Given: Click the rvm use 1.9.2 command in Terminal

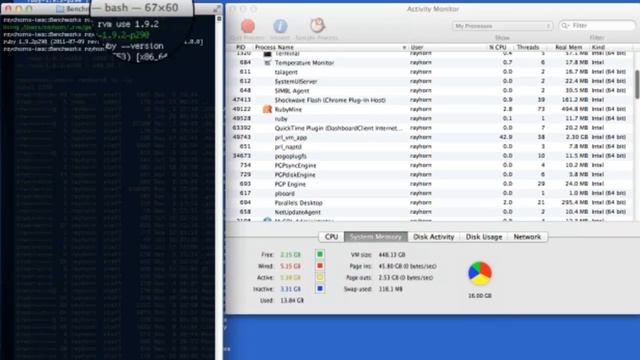Looking at the screenshot, I should coord(128,24).
